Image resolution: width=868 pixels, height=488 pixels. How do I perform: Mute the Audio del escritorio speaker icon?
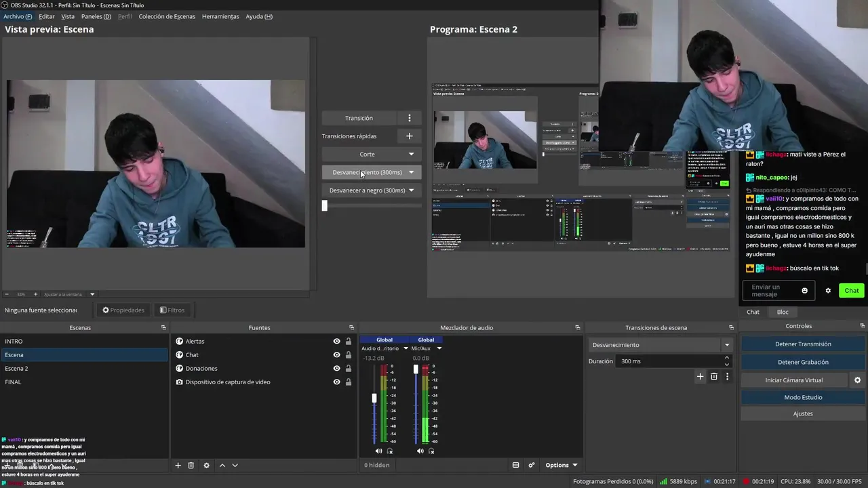[378, 451]
